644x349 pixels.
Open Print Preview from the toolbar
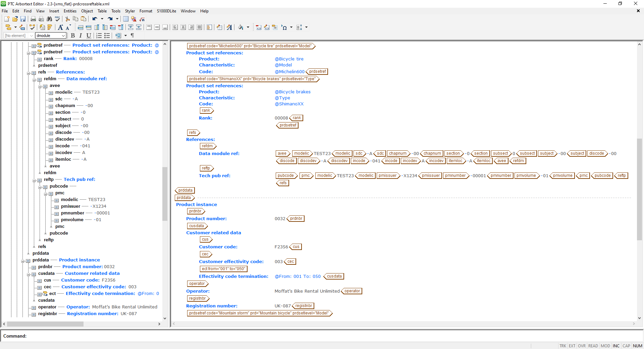click(x=41, y=19)
